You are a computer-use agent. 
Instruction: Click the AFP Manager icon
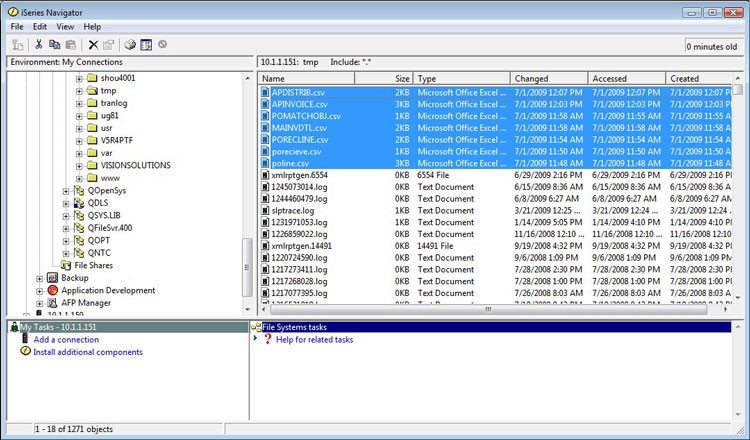click(x=53, y=303)
